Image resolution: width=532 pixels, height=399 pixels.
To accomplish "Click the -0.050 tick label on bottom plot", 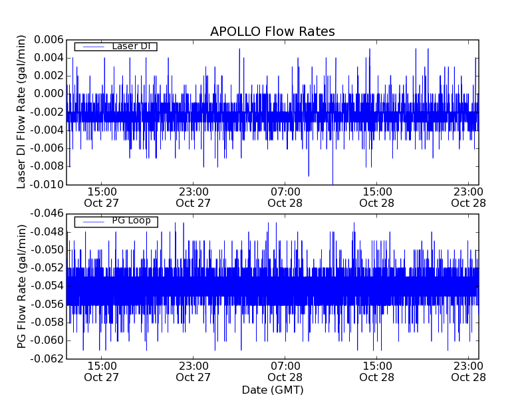I will [47, 251].
